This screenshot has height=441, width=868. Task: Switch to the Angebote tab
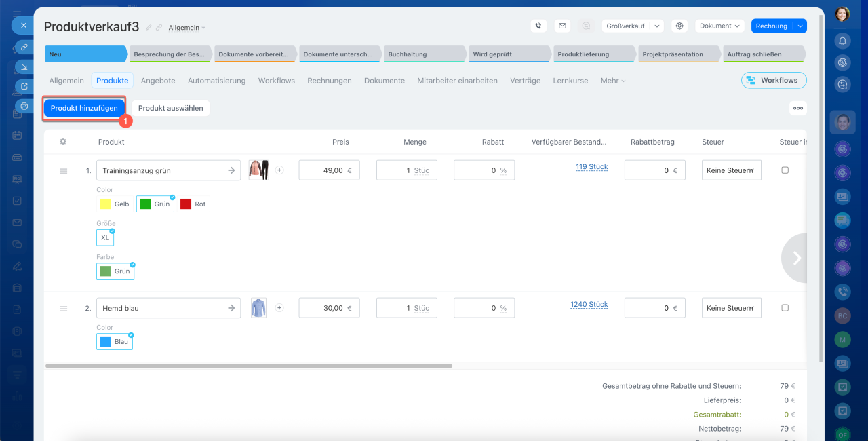(x=158, y=81)
